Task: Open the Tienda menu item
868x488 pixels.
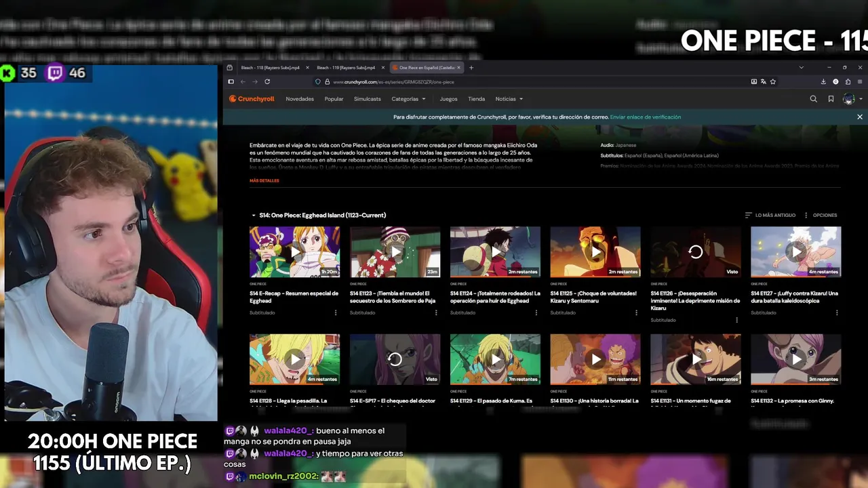Action: click(x=477, y=99)
